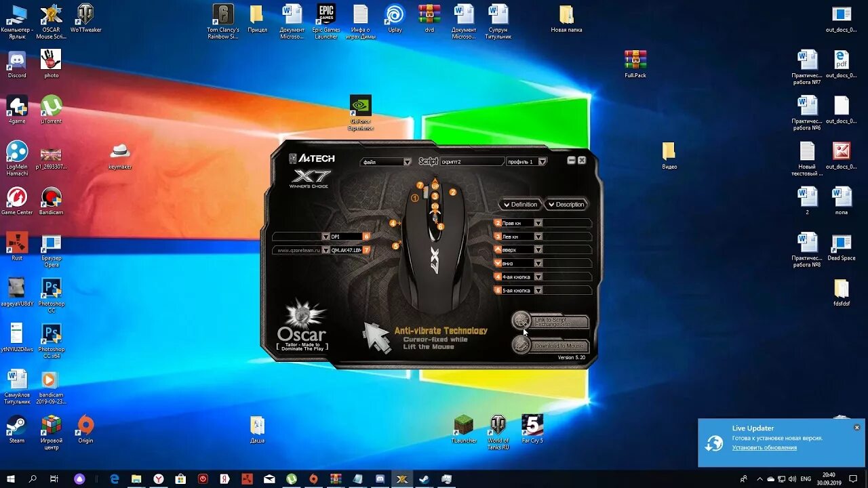Open 5-ая кнопка assignment dropdown
The image size is (868, 488).
pyautogui.click(x=538, y=290)
